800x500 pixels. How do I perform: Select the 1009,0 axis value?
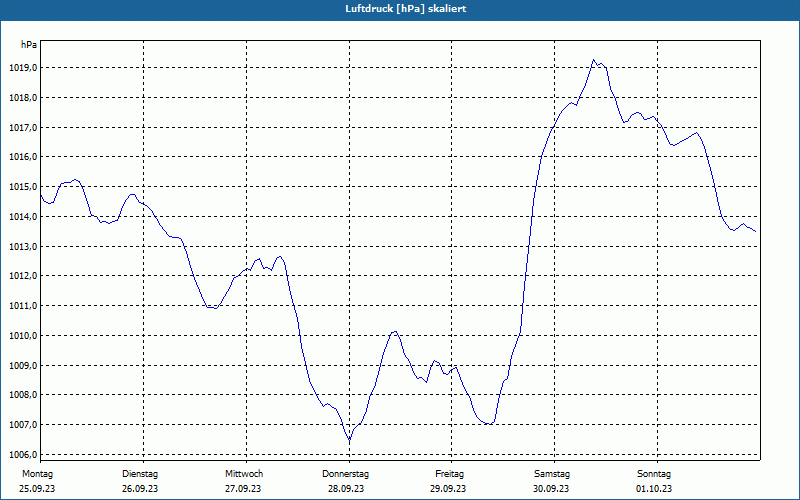point(23,365)
